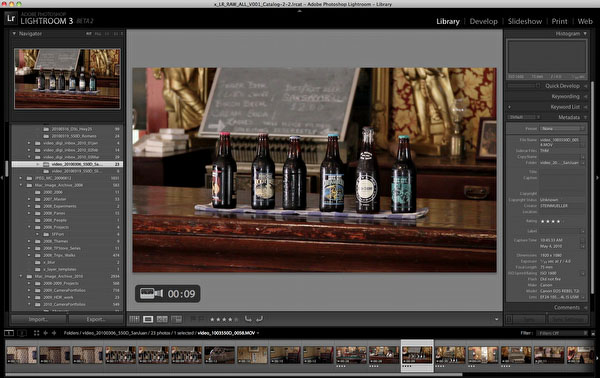
Task: Click the Import button
Action: [x=38, y=319]
